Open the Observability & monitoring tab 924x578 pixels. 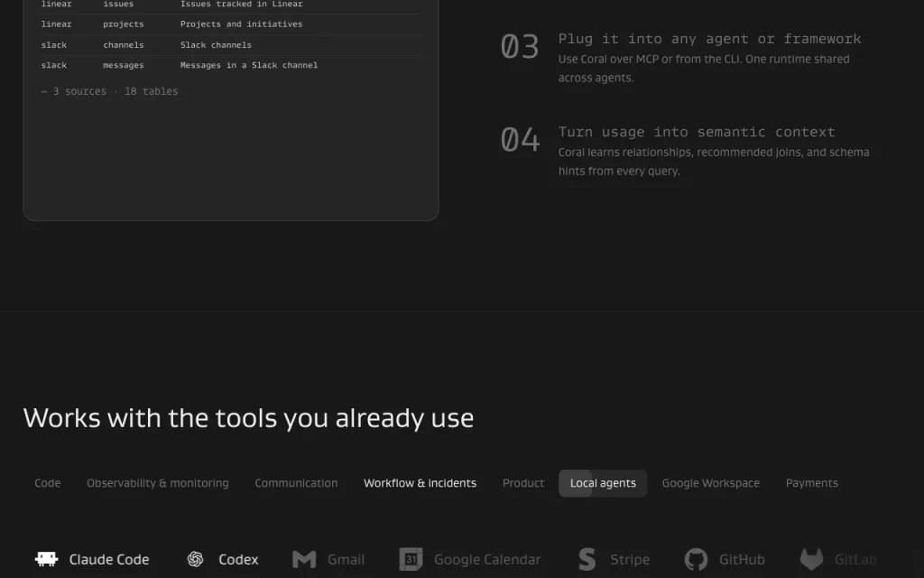158,483
